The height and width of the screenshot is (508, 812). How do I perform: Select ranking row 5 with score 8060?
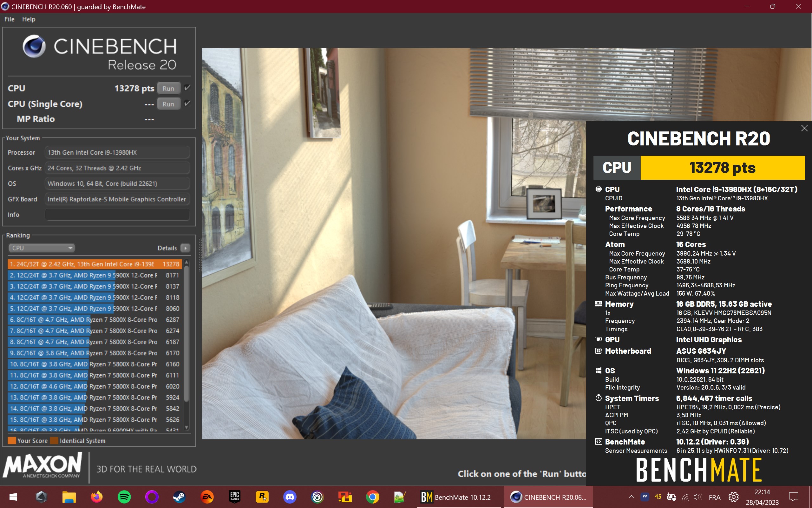95,308
